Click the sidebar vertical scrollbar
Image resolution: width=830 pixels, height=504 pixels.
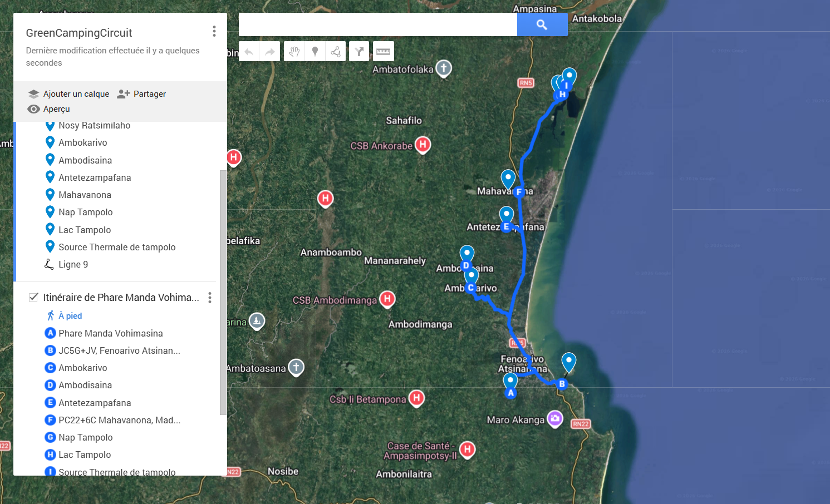[223, 293]
